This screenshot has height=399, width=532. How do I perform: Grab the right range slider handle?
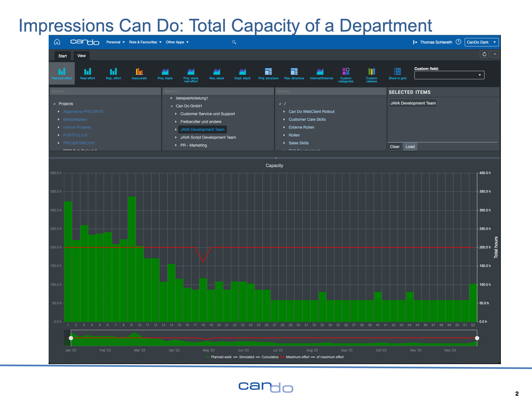pyautogui.click(x=477, y=338)
